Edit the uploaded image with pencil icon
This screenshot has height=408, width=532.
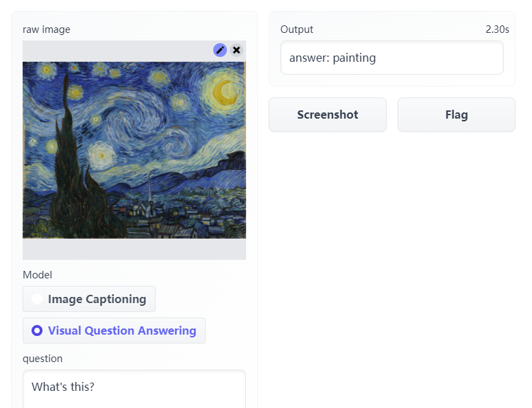pos(220,50)
